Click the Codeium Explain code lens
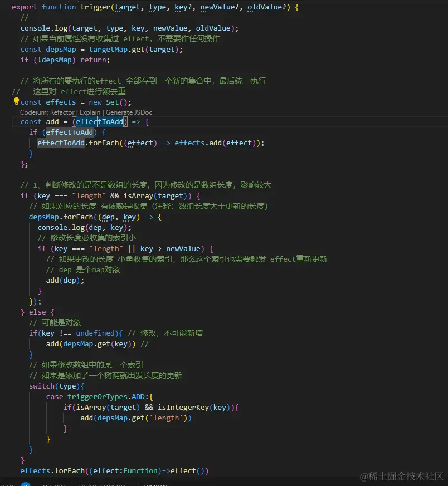This screenshot has width=448, height=486. click(90, 112)
